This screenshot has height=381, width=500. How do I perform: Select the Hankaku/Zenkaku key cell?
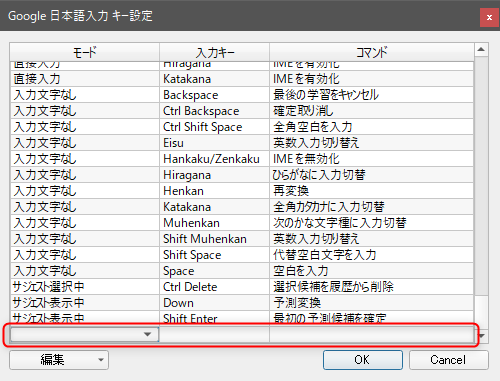(214, 159)
